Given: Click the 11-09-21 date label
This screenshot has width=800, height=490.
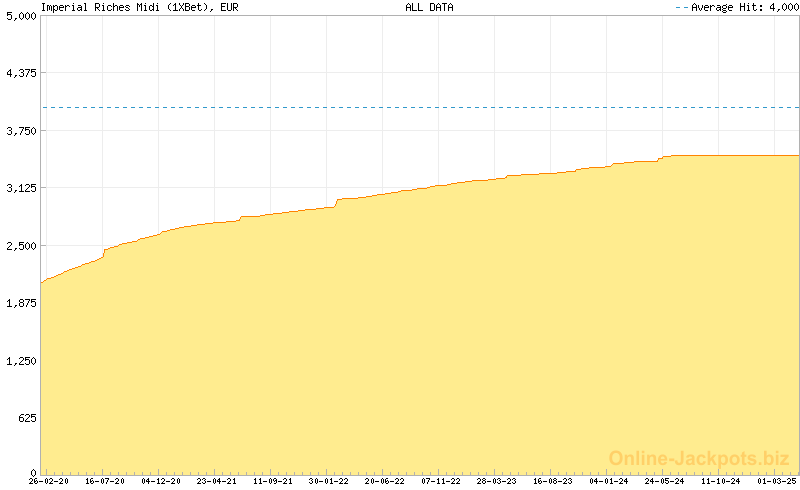Looking at the screenshot, I should click(272, 481).
